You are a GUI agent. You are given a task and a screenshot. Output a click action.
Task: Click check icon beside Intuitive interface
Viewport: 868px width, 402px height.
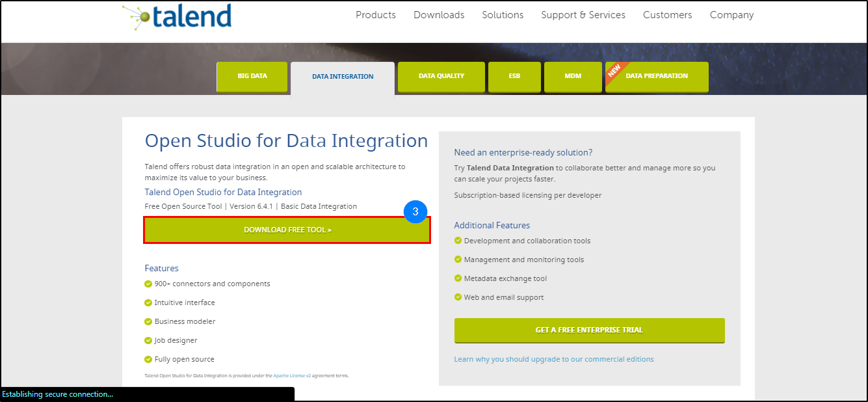148,302
